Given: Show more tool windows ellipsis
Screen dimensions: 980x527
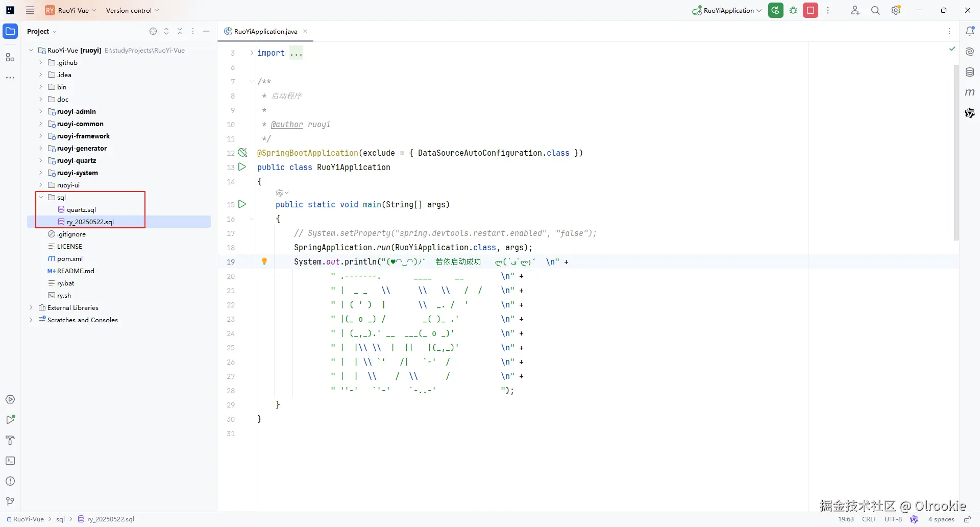Looking at the screenshot, I should point(10,78).
